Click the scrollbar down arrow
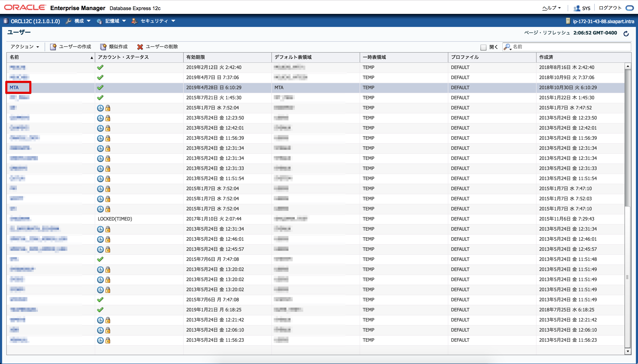 click(627, 352)
